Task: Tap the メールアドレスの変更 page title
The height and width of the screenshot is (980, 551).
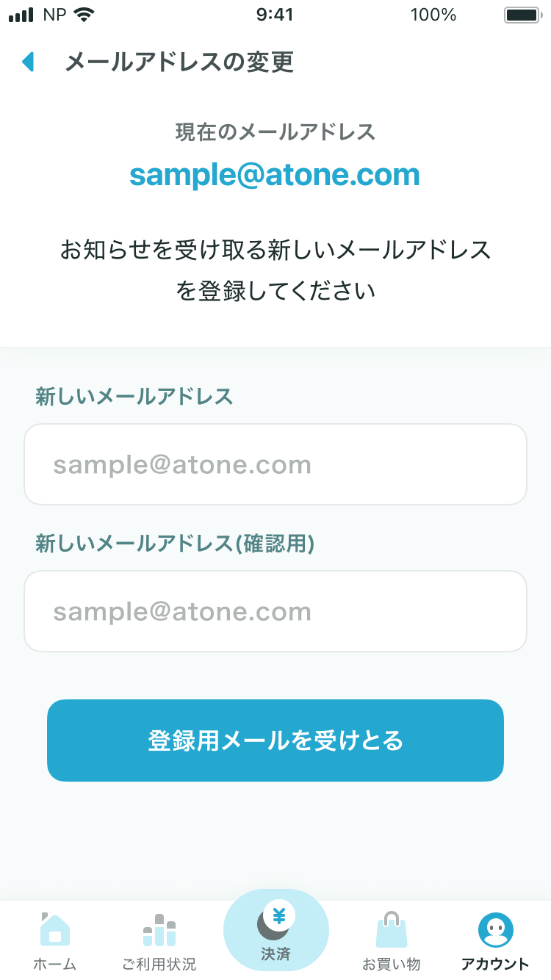Action: 179,62
